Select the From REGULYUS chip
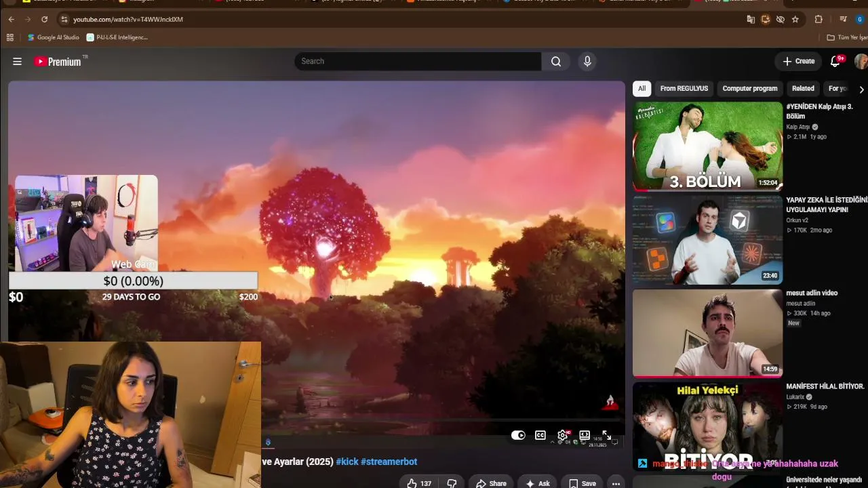 [x=684, y=89]
